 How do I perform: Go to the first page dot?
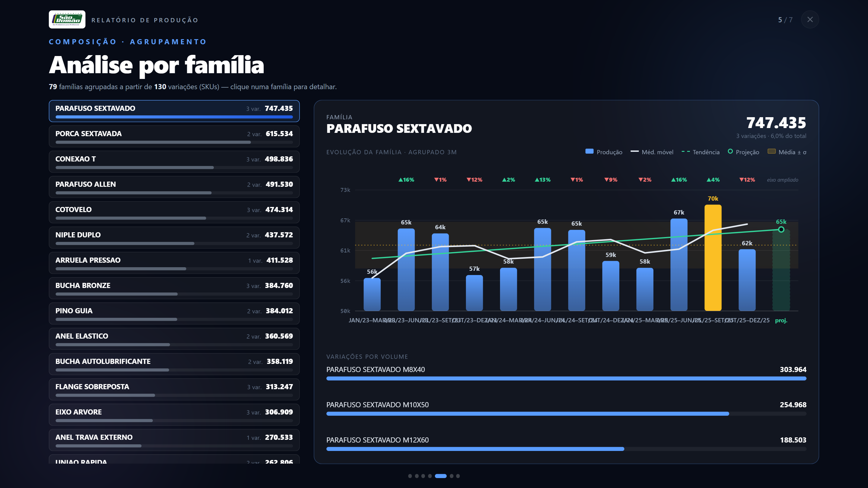410,476
